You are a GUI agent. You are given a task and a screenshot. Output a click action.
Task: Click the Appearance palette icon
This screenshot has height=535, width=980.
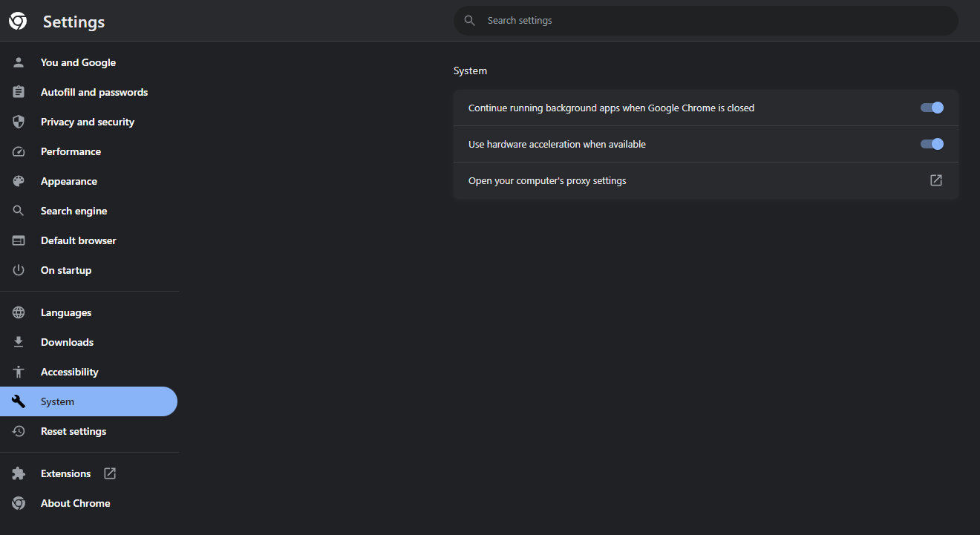tap(19, 181)
